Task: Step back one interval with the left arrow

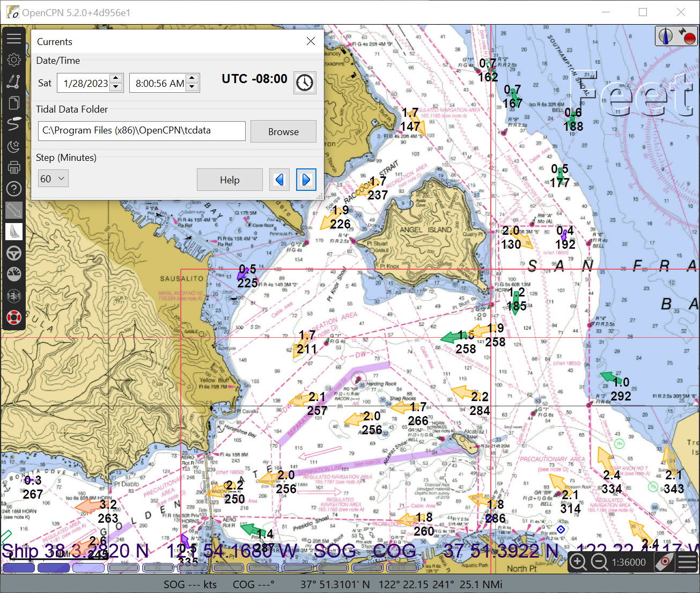Action: (279, 180)
